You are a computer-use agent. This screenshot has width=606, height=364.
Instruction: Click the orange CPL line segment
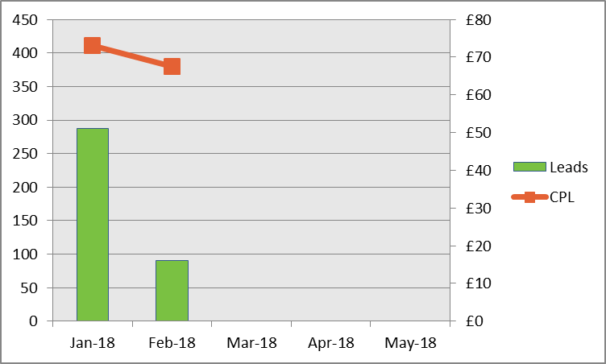click(x=131, y=56)
